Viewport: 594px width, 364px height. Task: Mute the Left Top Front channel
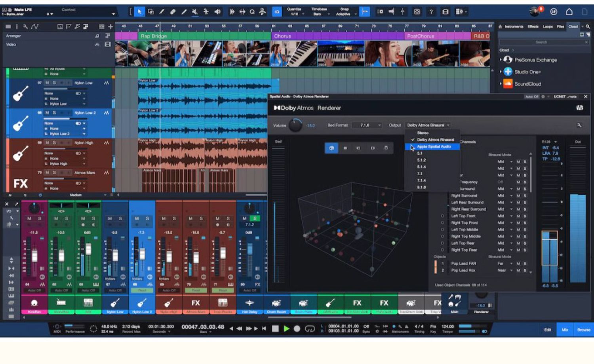(x=518, y=216)
